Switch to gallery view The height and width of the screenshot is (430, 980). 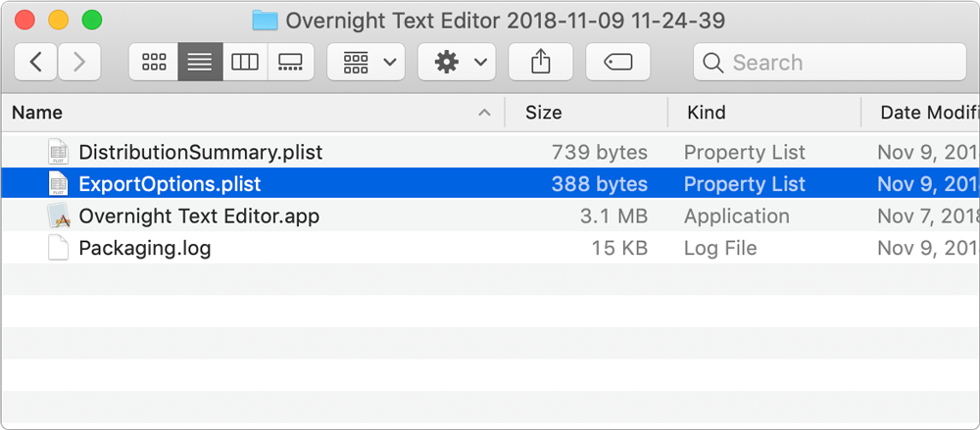291,62
